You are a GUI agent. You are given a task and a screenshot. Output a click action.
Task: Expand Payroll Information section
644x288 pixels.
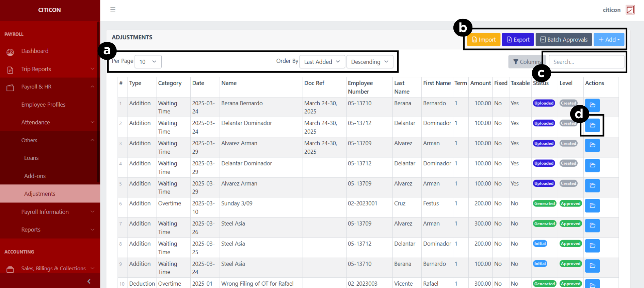50,212
